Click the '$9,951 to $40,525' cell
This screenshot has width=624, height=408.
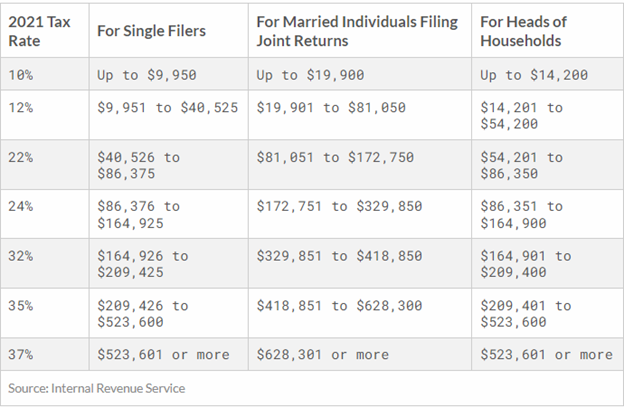tap(167, 108)
